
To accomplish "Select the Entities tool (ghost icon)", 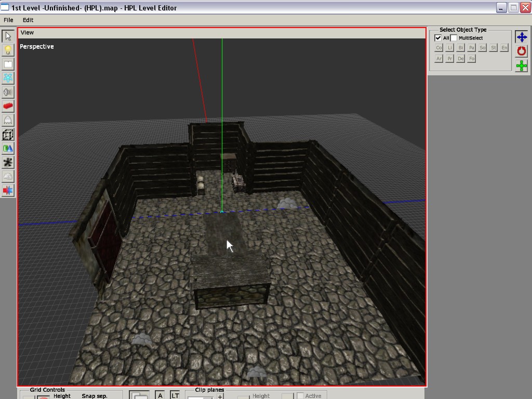I will pos(8,120).
